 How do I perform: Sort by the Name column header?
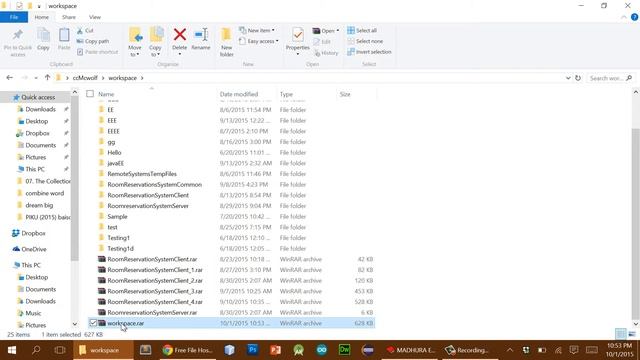[106, 94]
